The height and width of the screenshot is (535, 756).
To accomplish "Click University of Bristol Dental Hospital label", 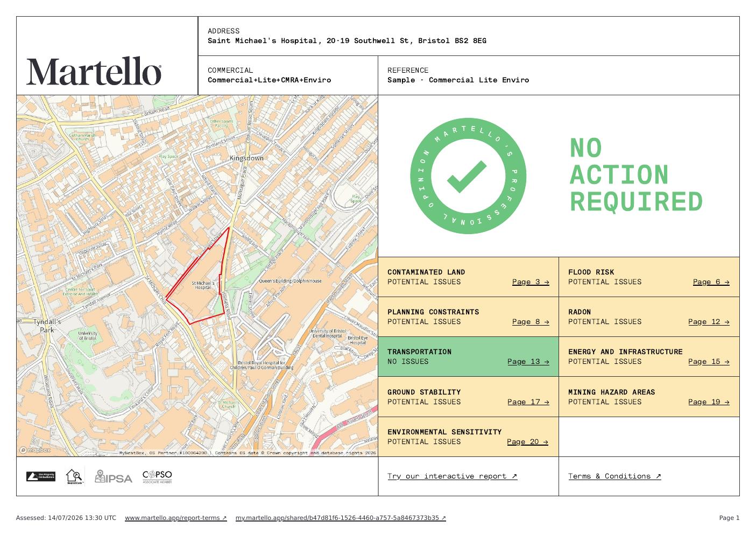I will coord(327,333).
